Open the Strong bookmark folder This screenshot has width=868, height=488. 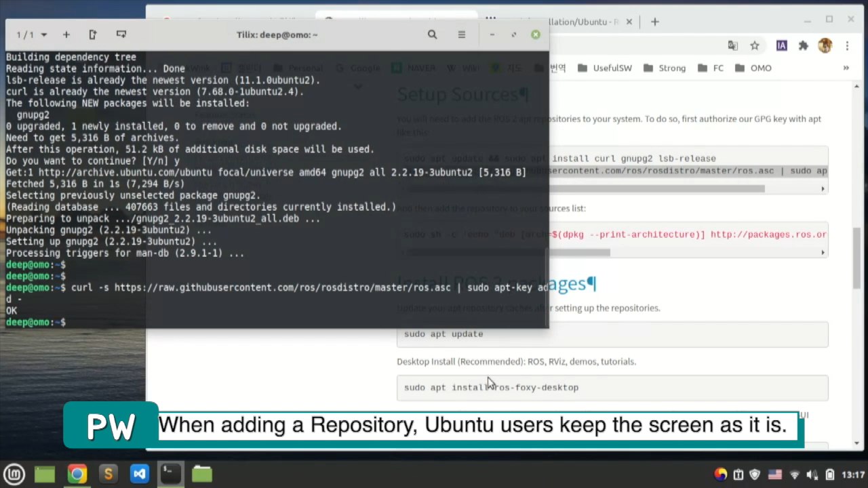664,68
